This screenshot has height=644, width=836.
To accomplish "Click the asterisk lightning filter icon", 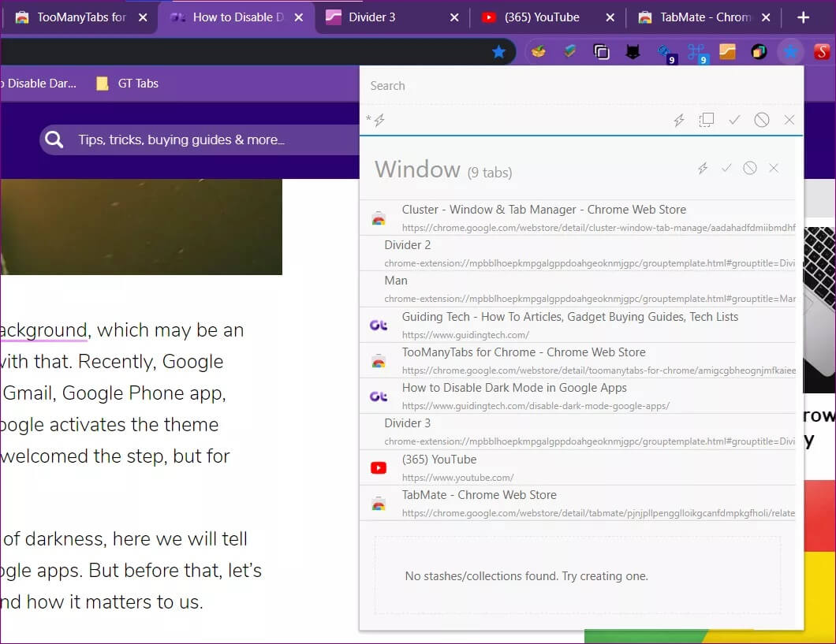I will pyautogui.click(x=376, y=120).
